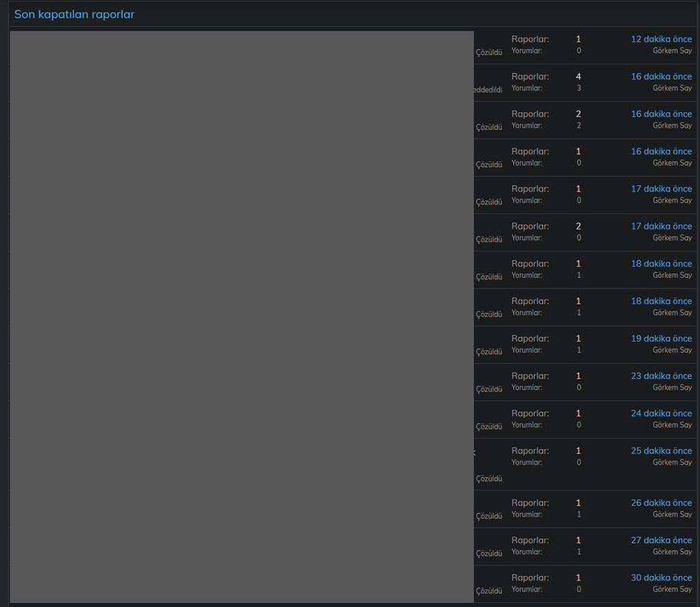Click 'Görkem Say' under '26 dakika önce'
700x607 pixels.
(x=672, y=514)
